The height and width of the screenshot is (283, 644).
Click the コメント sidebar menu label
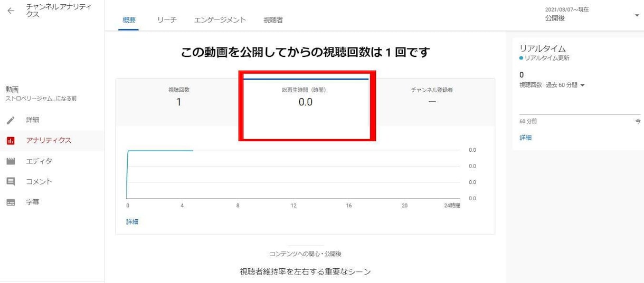click(x=39, y=182)
